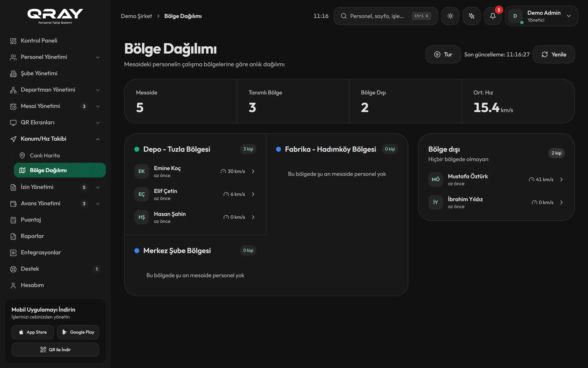Open Destek support page
The image size is (588, 368).
click(55, 269)
